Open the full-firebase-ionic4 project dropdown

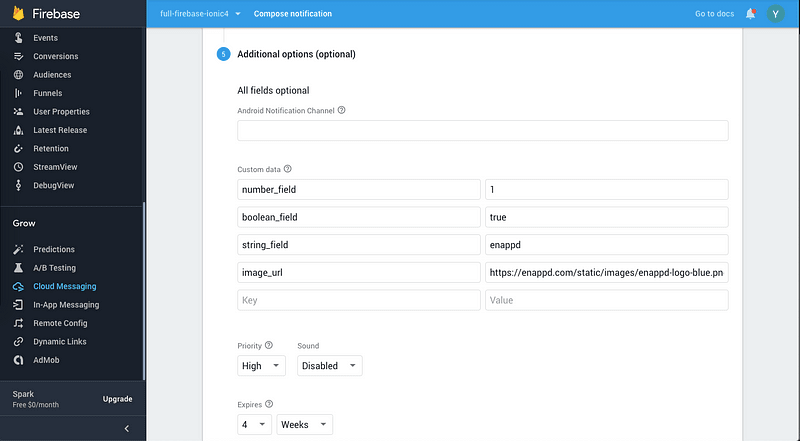201,14
